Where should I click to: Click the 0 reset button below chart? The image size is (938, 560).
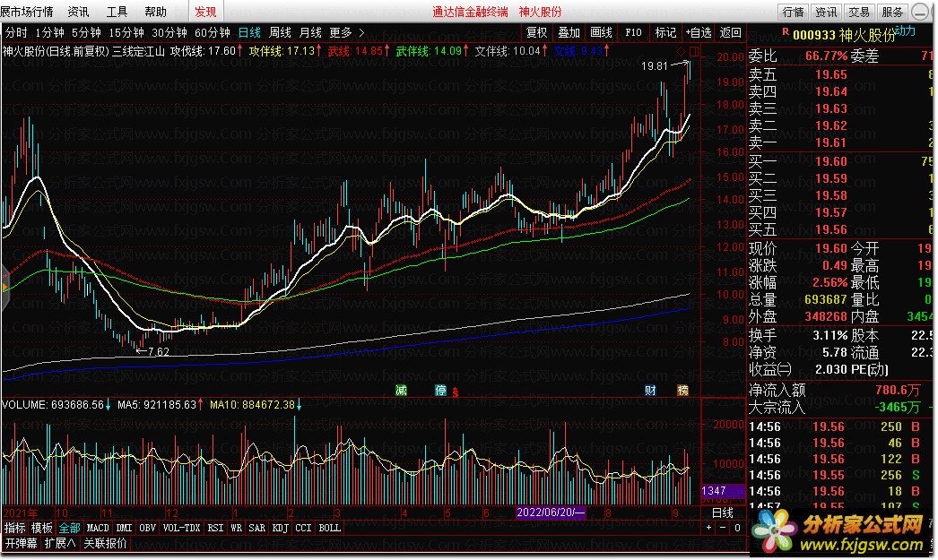coord(737,528)
